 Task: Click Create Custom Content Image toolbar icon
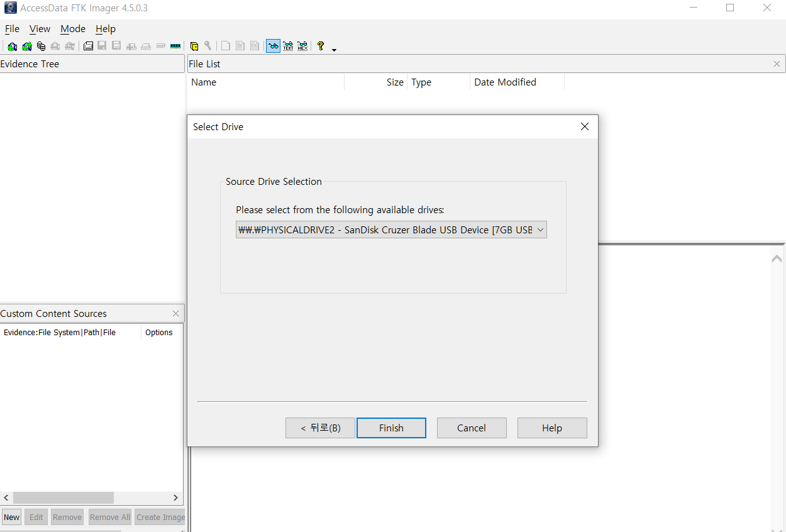coord(146,46)
